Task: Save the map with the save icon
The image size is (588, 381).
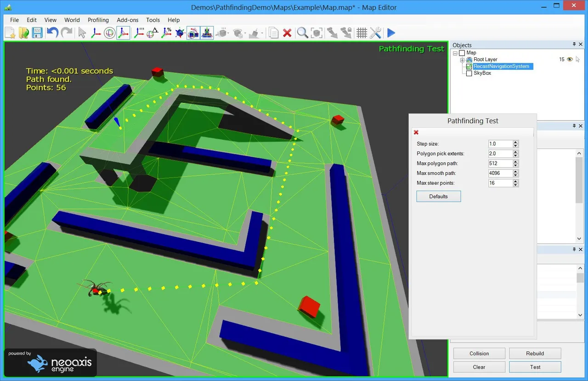Action: pyautogui.click(x=37, y=33)
